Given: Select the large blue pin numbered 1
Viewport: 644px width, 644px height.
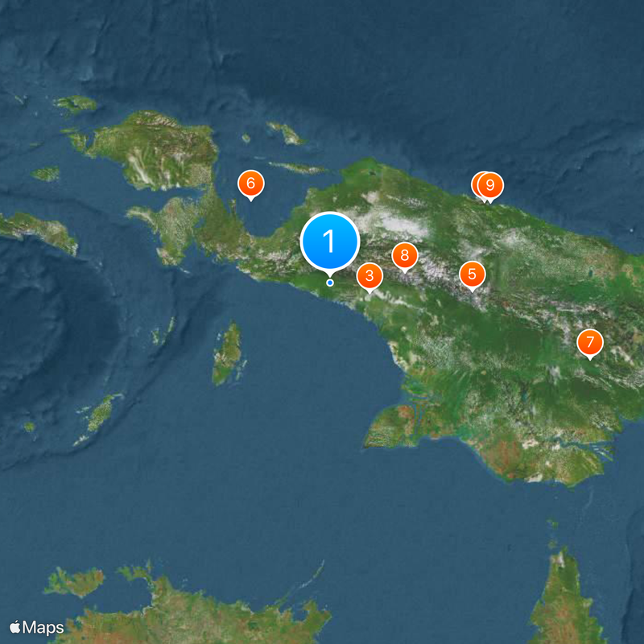Looking at the screenshot, I should (x=329, y=240).
